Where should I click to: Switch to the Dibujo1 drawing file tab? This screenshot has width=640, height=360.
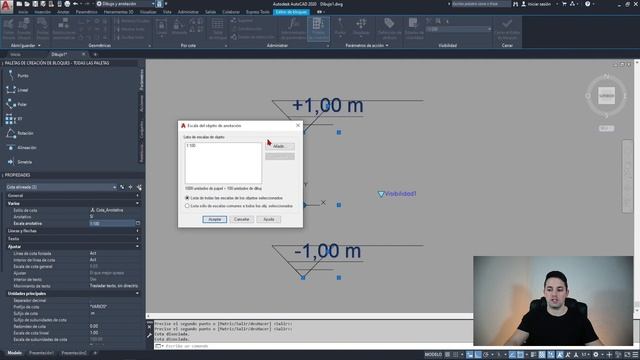(60, 54)
